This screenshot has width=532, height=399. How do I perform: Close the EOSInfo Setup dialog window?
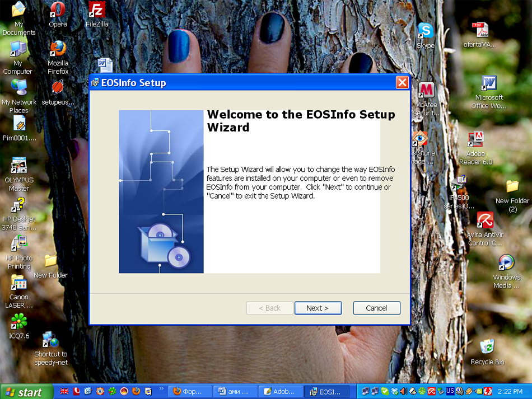pyautogui.click(x=402, y=83)
